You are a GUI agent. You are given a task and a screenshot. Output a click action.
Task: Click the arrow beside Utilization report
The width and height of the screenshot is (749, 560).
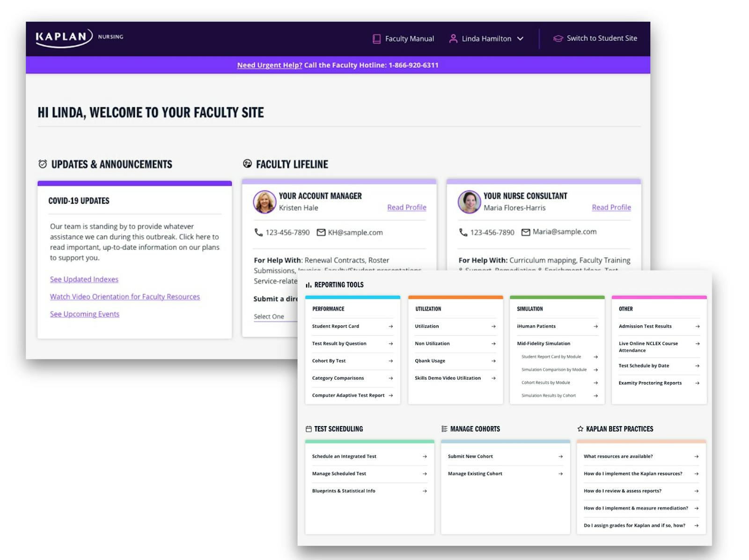pos(493,326)
